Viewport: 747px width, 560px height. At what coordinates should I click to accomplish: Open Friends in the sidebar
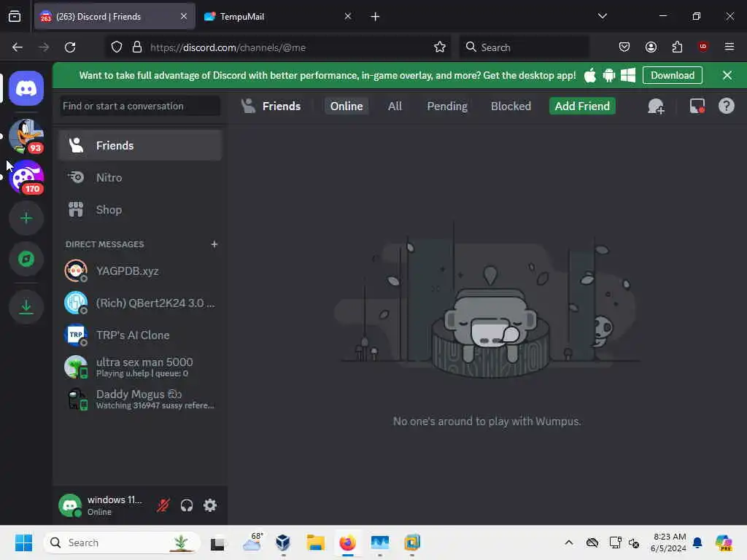tap(141, 146)
